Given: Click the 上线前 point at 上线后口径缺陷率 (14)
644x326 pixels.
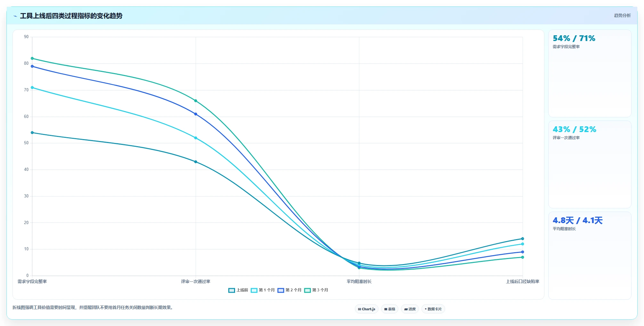Looking at the screenshot, I should [x=523, y=239].
